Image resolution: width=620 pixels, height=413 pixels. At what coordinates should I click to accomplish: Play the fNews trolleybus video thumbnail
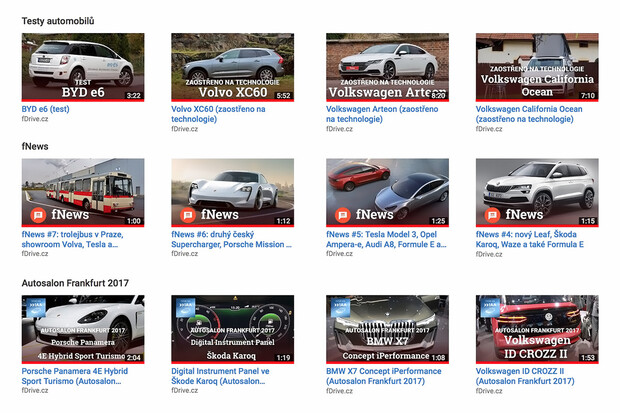83,193
